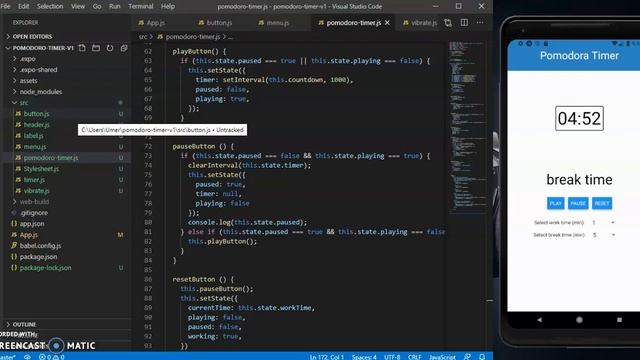Open the Edit menu
640x360 pixels.
coord(24,6)
